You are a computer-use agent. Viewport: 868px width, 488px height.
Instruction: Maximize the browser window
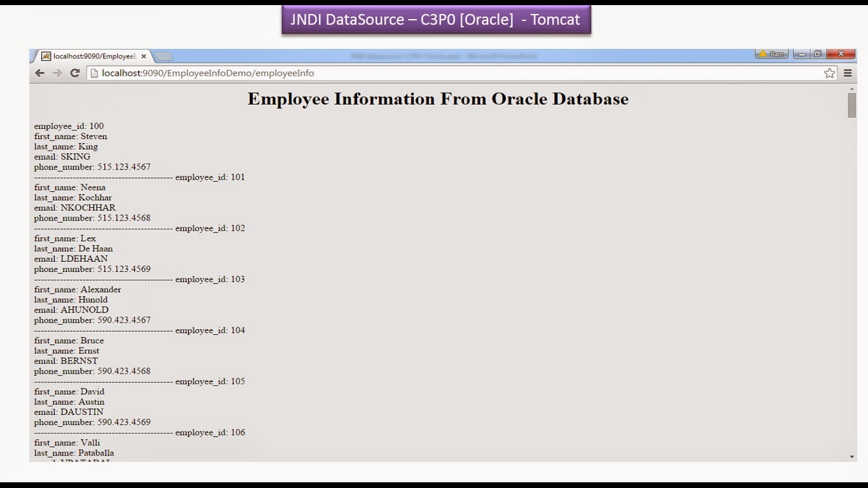pyautogui.click(x=818, y=54)
